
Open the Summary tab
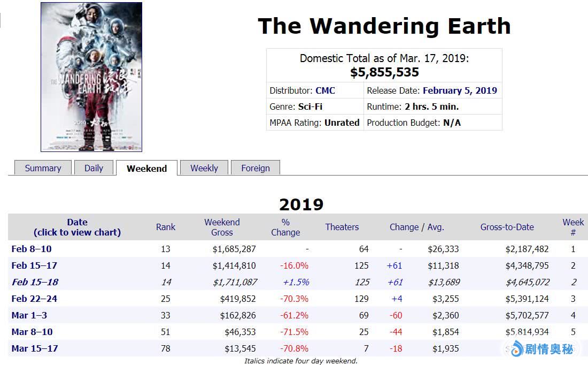click(43, 168)
